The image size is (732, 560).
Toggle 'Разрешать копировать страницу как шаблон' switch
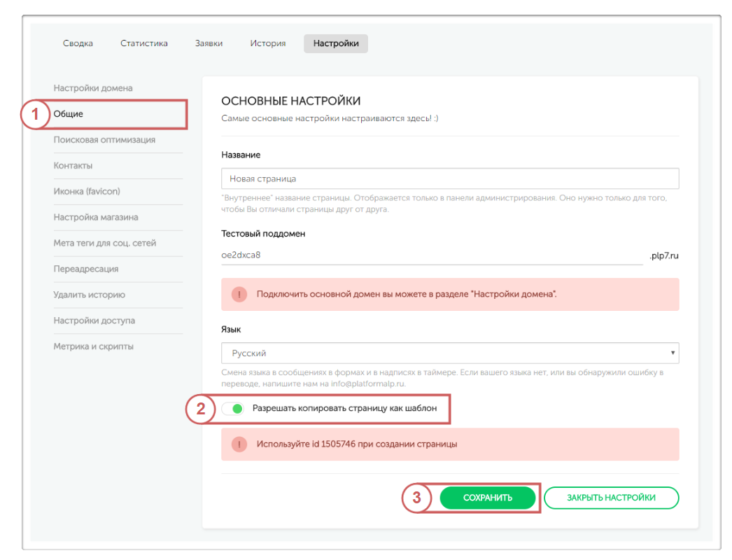point(233,409)
